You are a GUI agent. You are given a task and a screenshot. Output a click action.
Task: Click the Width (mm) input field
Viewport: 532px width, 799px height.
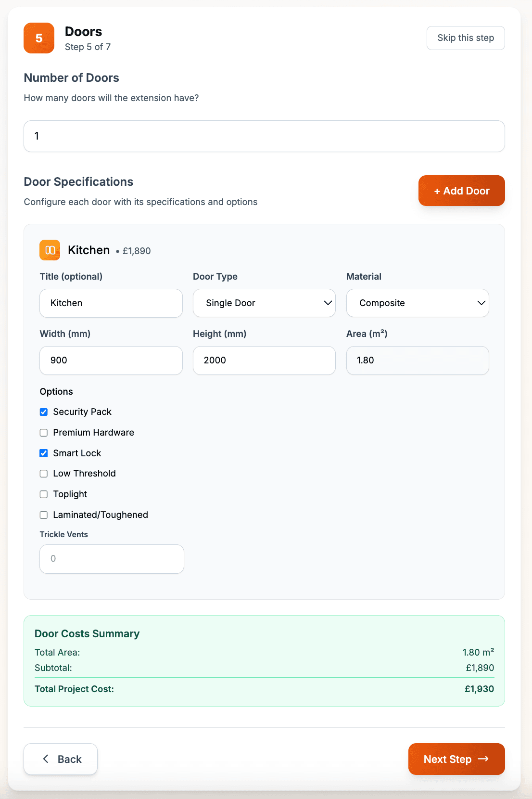(111, 361)
